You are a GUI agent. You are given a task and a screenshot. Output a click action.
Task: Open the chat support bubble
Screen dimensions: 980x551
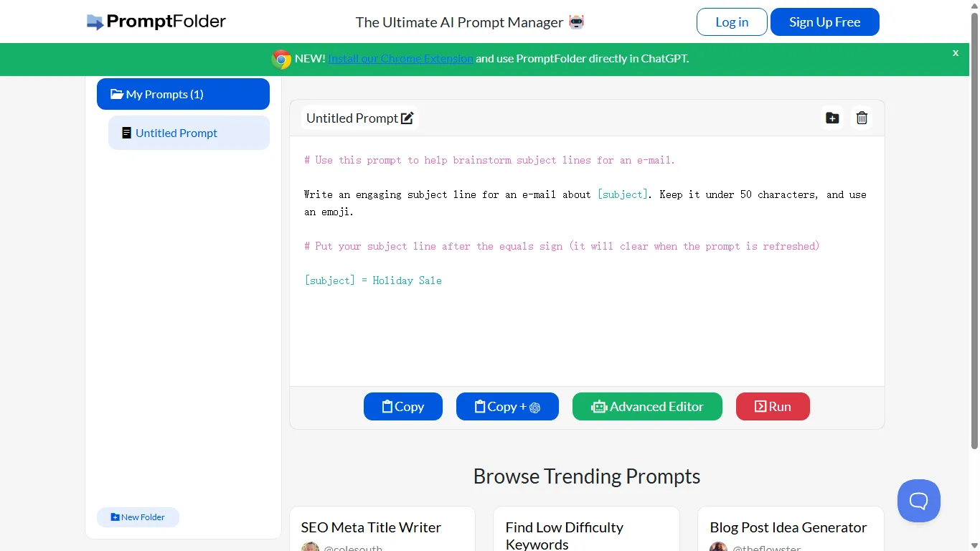918,501
